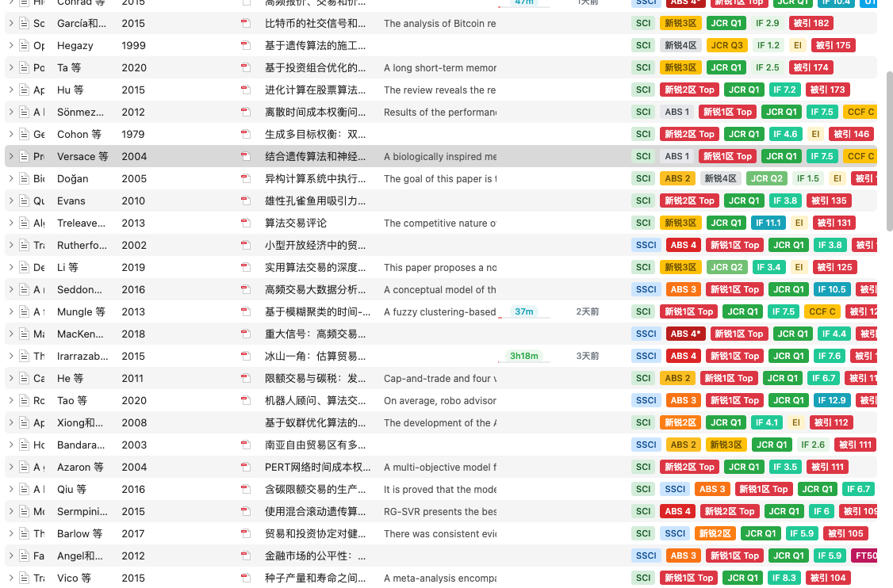This screenshot has height=588, width=893.
Task: Click the ABS 4* tag in MacKenzie row
Action: 686,334
